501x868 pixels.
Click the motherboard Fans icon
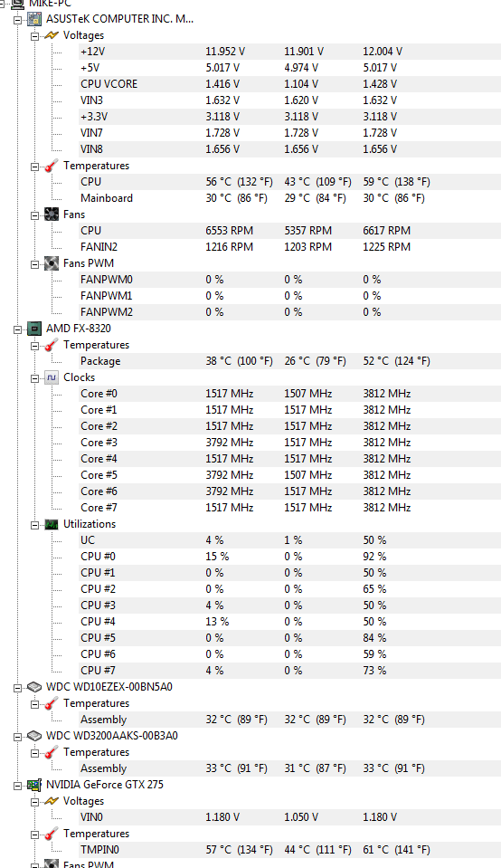click(x=52, y=215)
